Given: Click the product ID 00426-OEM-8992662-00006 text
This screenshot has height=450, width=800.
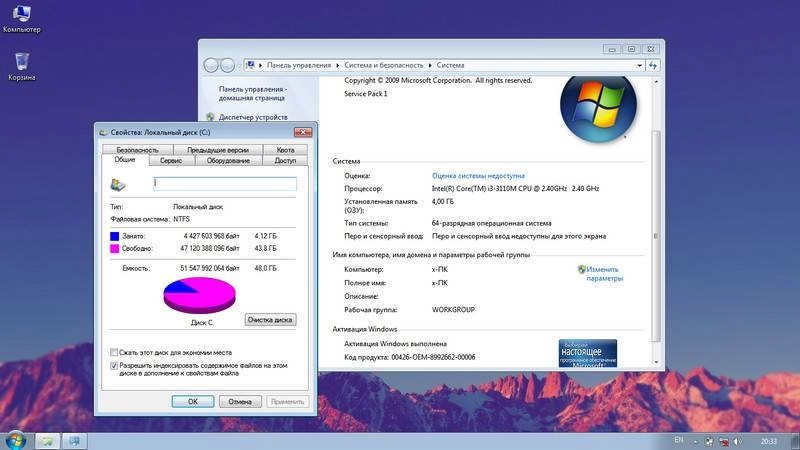Looking at the screenshot, I should (433, 357).
